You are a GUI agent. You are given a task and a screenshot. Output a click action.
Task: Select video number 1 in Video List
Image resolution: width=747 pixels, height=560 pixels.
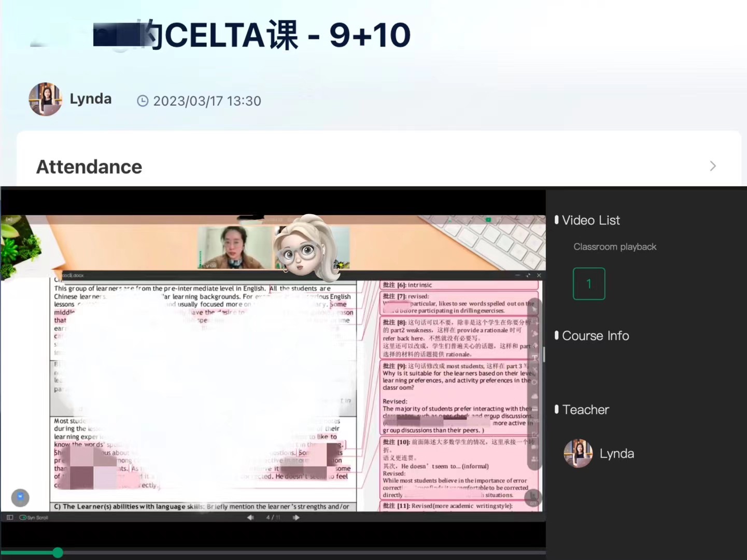coord(589,284)
